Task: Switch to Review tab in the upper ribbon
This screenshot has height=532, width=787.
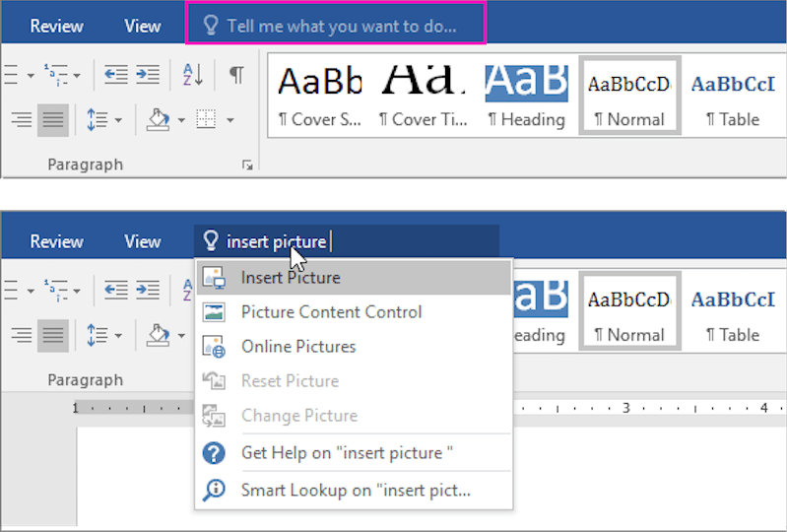Action: [56, 26]
